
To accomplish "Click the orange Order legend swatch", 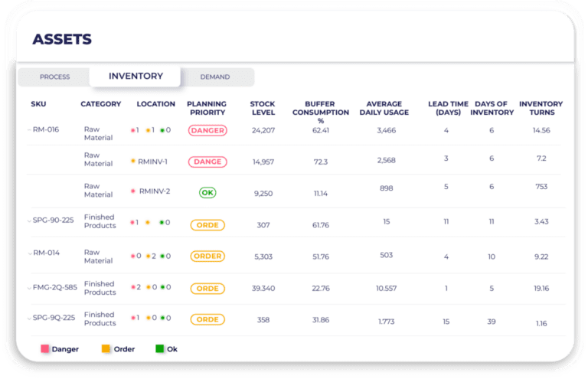I will click(x=106, y=349).
